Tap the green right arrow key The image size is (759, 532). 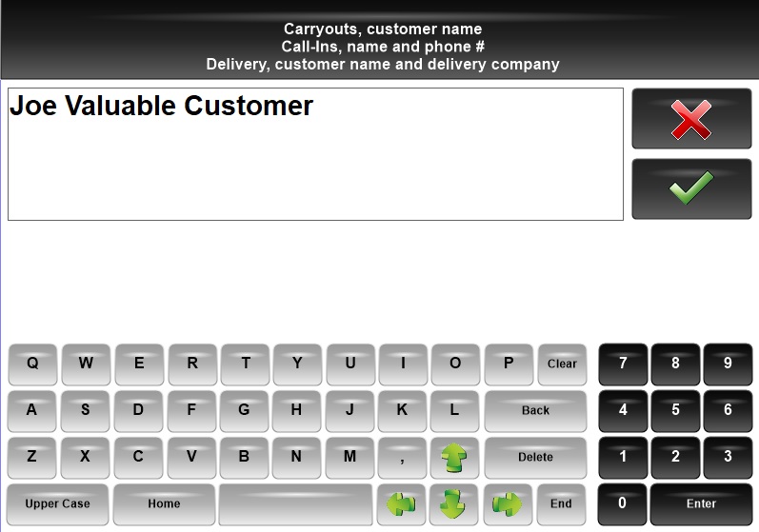(508, 504)
